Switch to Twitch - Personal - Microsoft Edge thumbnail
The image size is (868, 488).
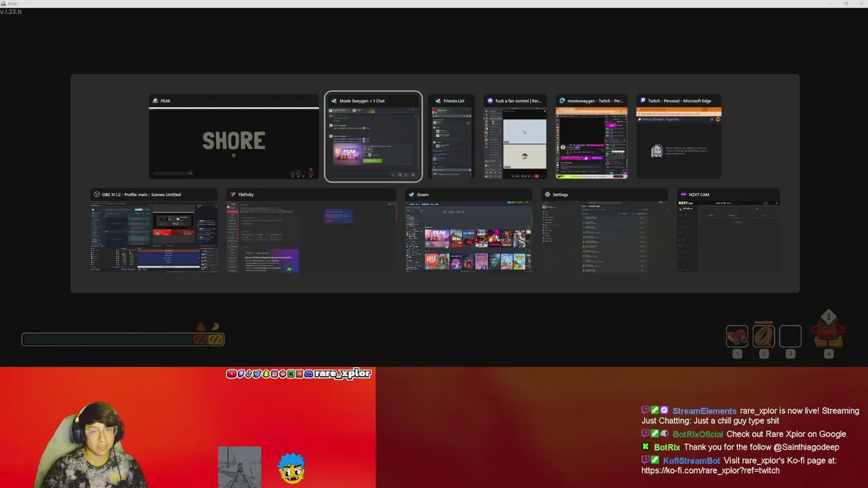[x=679, y=137]
